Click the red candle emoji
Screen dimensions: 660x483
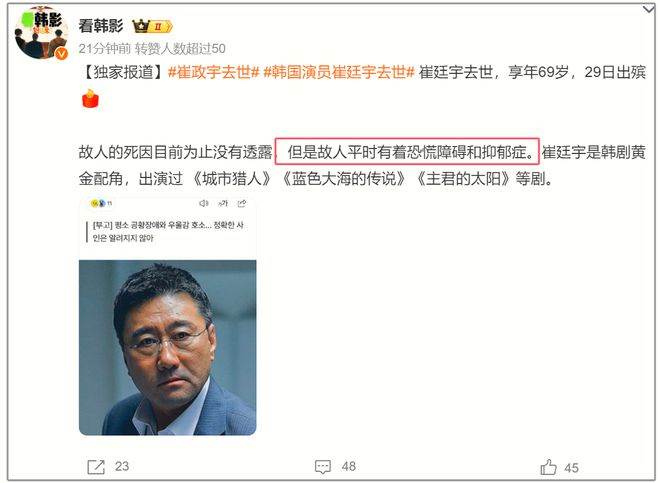tap(90, 99)
